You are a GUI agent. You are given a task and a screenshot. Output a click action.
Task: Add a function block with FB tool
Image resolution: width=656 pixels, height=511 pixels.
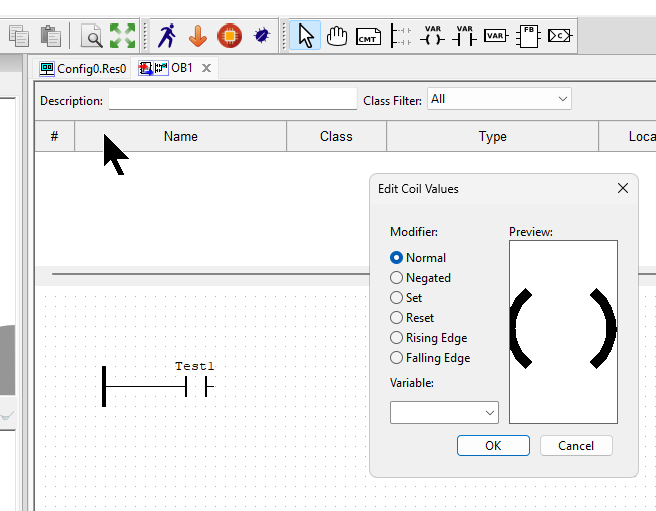[527, 36]
